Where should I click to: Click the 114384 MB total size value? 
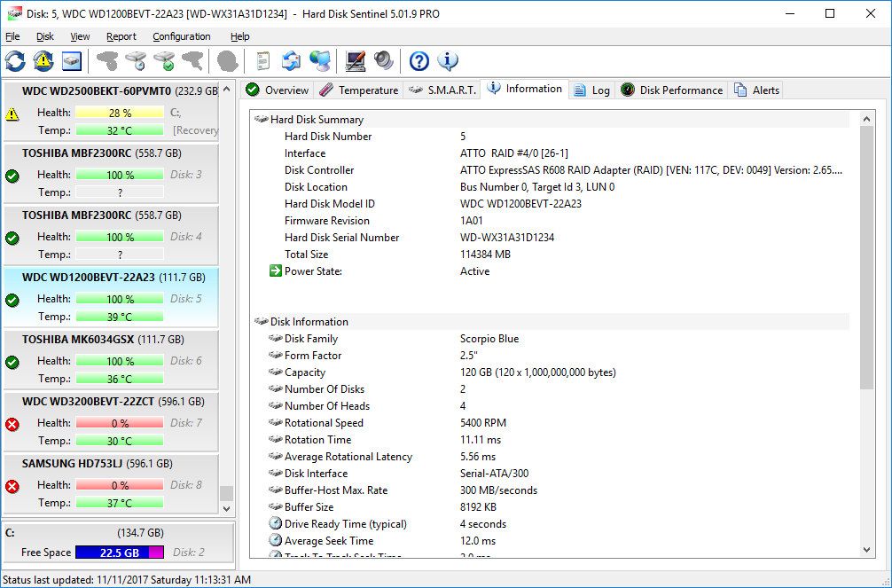485,255
